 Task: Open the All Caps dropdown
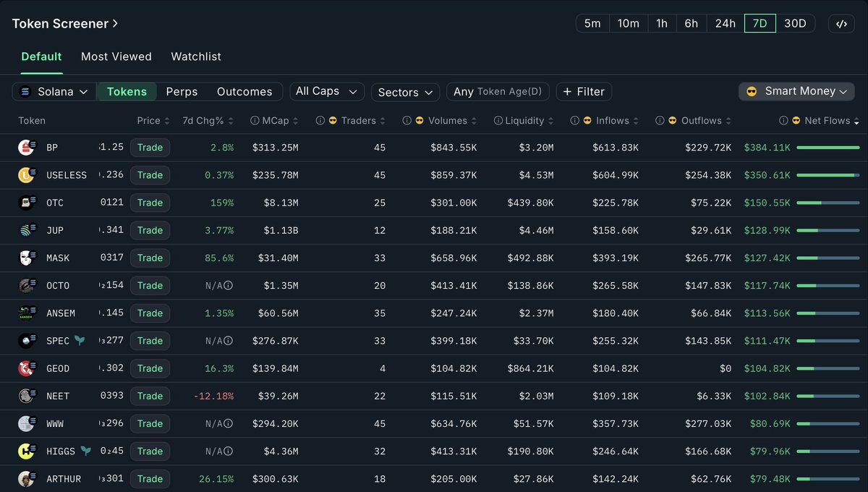(x=327, y=91)
